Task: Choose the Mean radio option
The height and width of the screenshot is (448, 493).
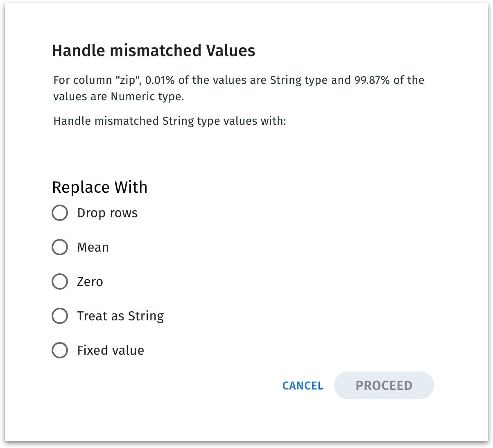Action: pos(60,248)
